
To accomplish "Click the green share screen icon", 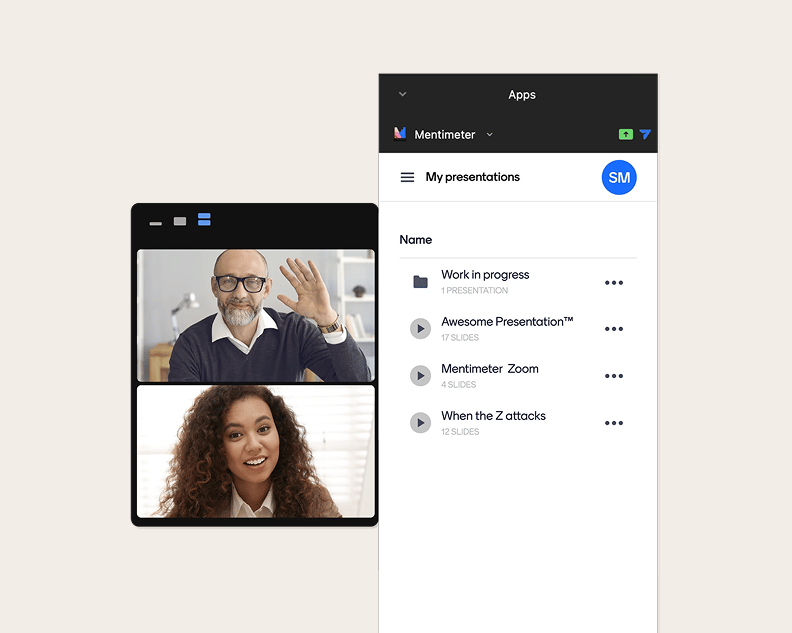I will tap(625, 134).
